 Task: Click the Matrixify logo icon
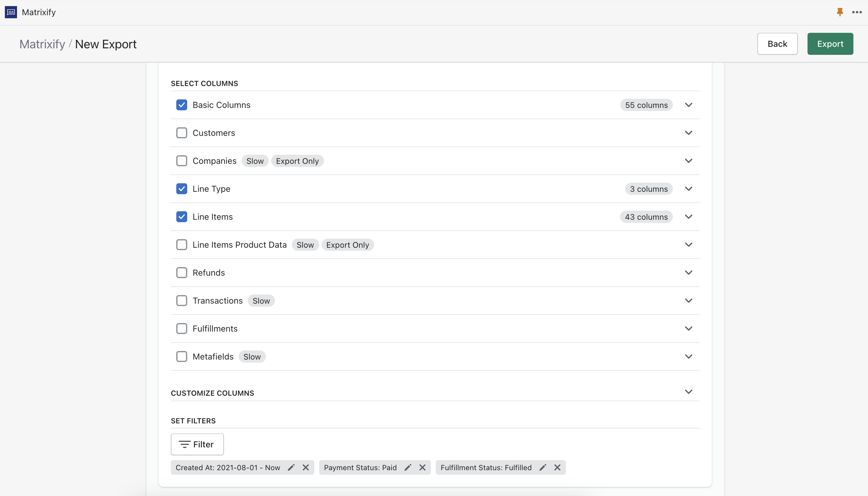[x=10, y=12]
